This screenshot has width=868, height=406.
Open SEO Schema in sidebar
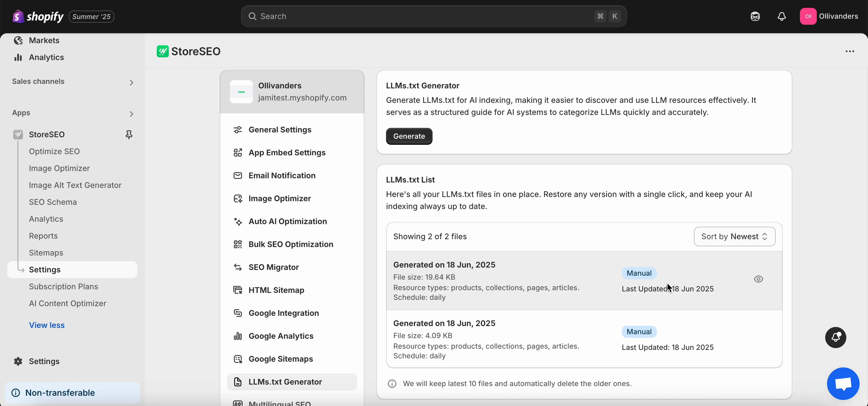[53, 202]
